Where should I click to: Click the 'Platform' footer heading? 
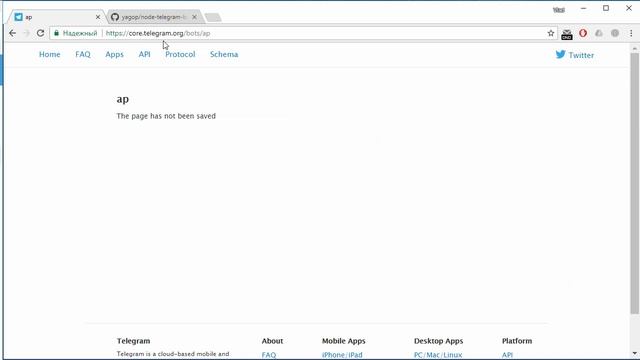pyautogui.click(x=517, y=341)
